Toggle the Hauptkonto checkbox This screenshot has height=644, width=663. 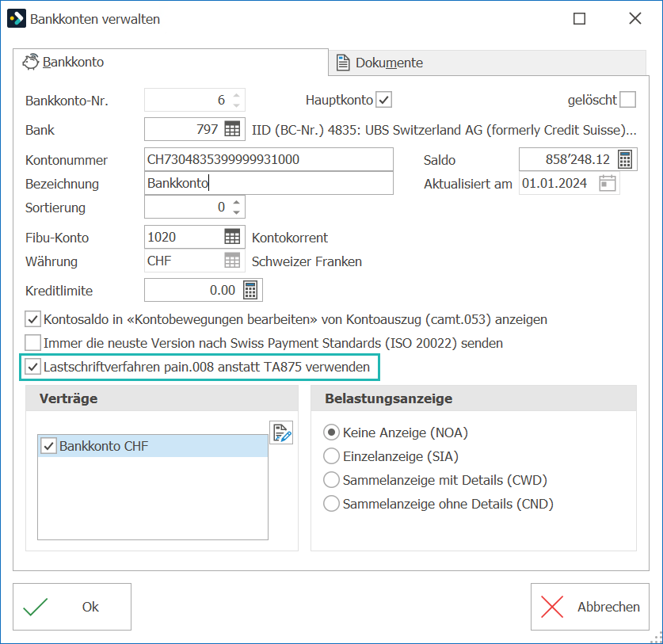[384, 100]
